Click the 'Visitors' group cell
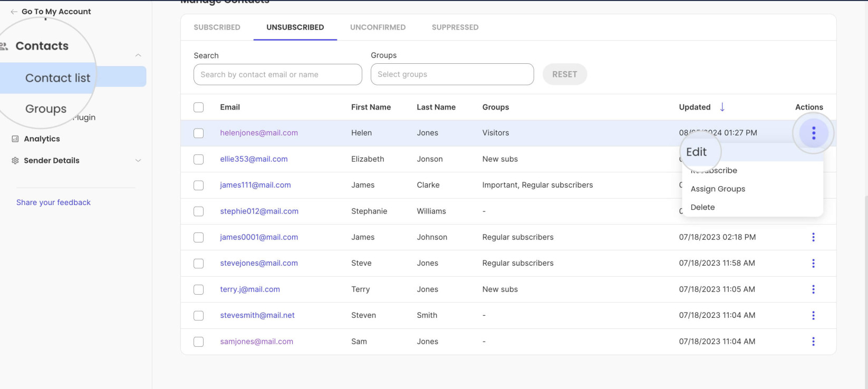The width and height of the screenshot is (868, 389). pyautogui.click(x=496, y=133)
